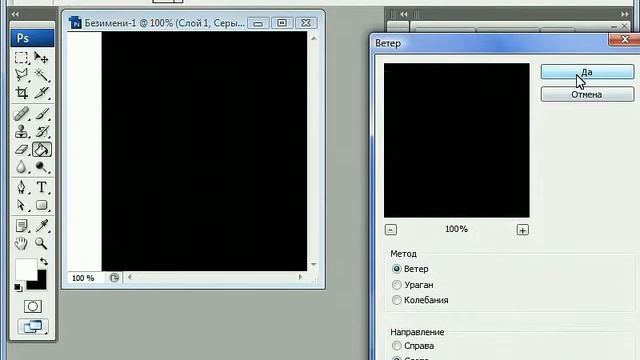
Task: Click the black document canvas
Action: pos(204,151)
